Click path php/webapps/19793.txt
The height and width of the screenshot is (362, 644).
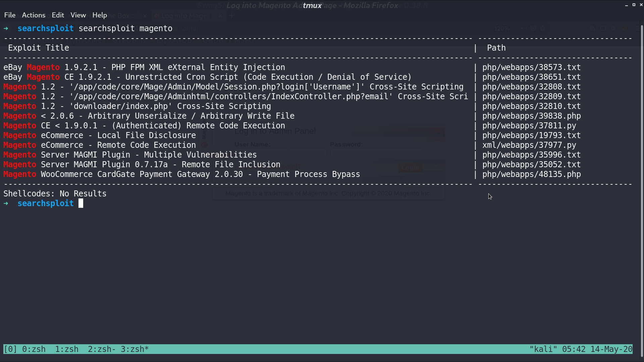click(x=532, y=135)
